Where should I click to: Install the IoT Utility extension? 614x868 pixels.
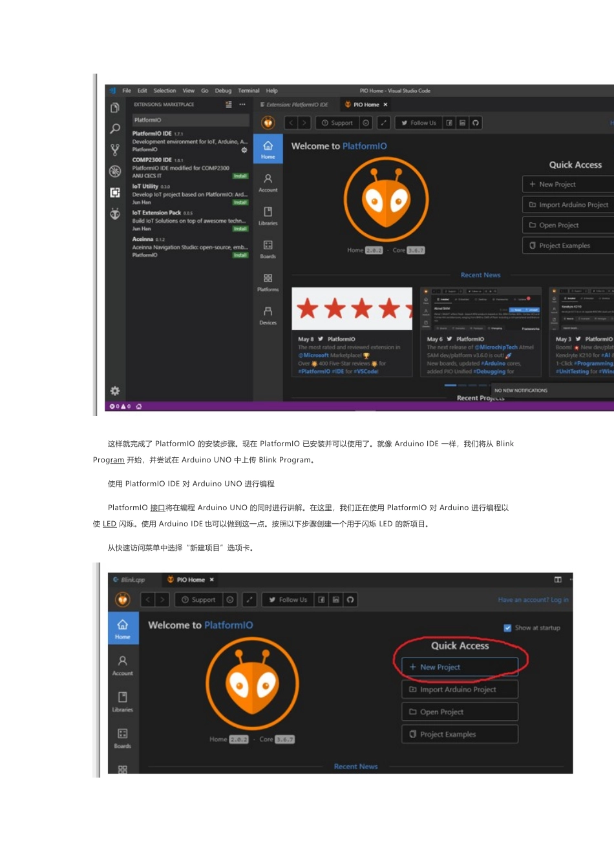[241, 202]
